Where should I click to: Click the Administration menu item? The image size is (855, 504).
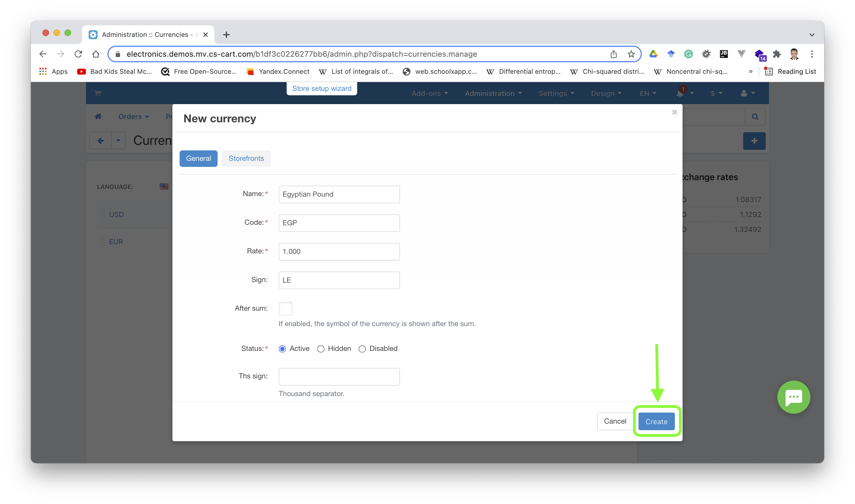pyautogui.click(x=492, y=93)
